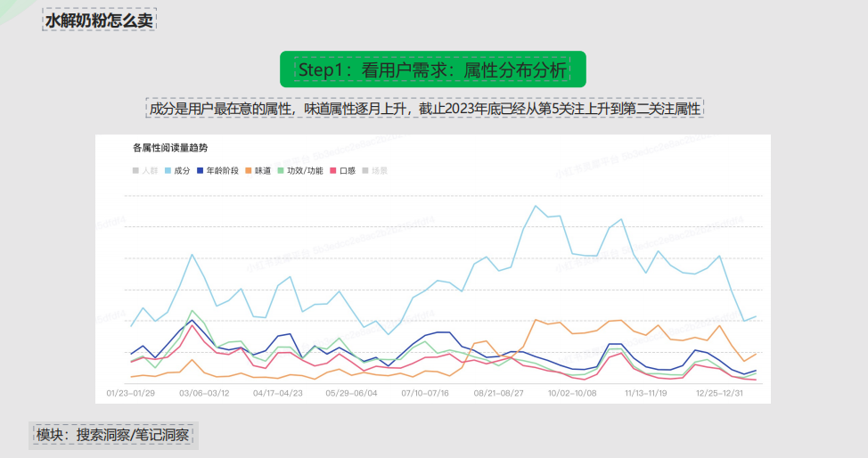
Task: Click the orange 味道 color square
Action: (249, 171)
